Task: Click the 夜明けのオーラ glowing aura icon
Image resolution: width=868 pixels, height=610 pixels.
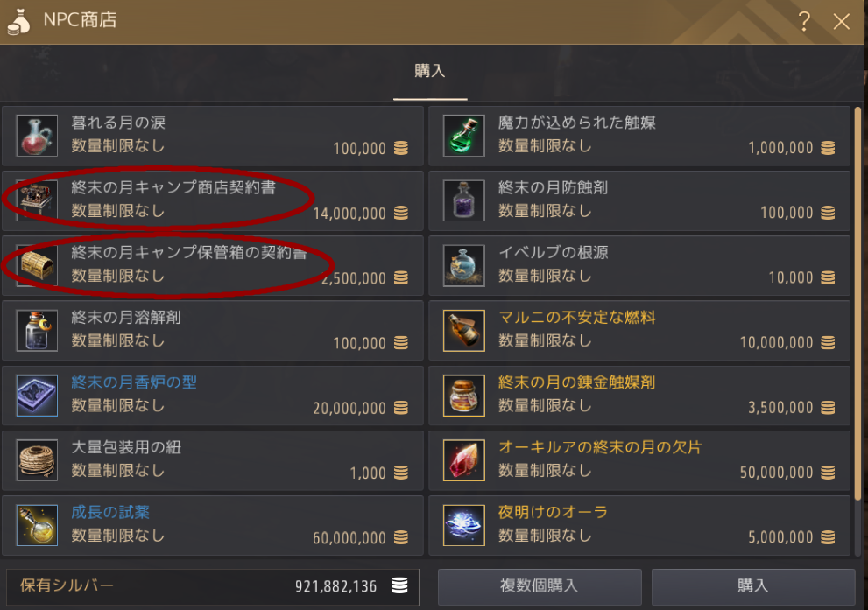Action: click(x=464, y=525)
